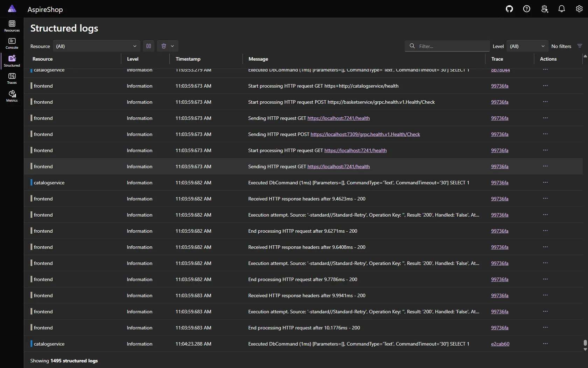588x368 pixels.
Task: Click the Timestamp column header
Action: click(188, 59)
